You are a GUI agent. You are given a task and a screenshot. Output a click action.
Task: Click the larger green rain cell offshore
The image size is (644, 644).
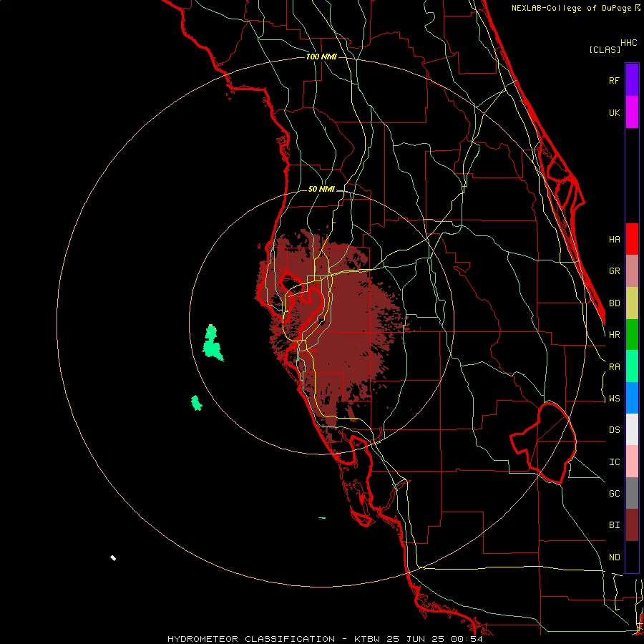coord(213,344)
